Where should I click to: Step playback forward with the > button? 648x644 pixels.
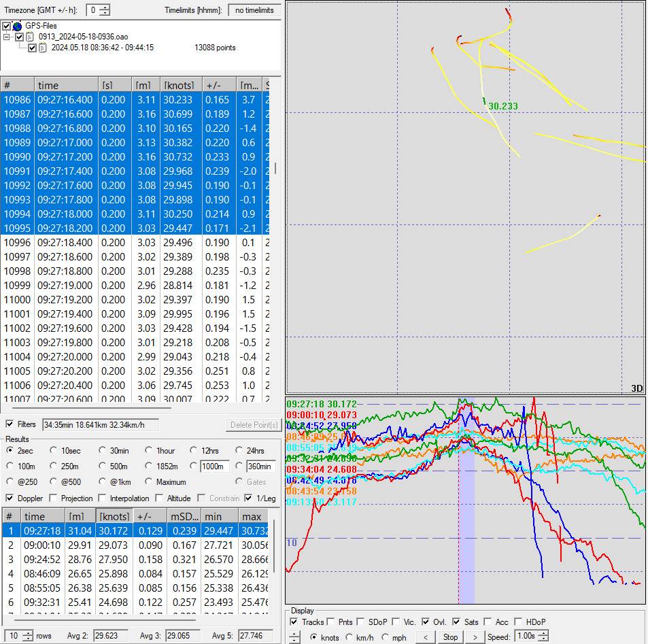(x=474, y=637)
